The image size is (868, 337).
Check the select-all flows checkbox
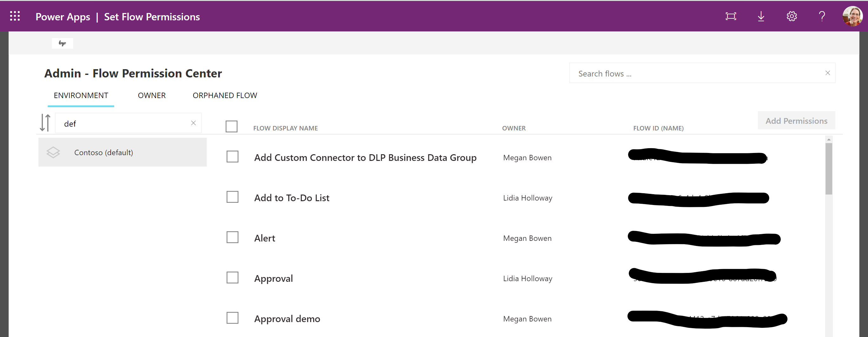pyautogui.click(x=232, y=126)
